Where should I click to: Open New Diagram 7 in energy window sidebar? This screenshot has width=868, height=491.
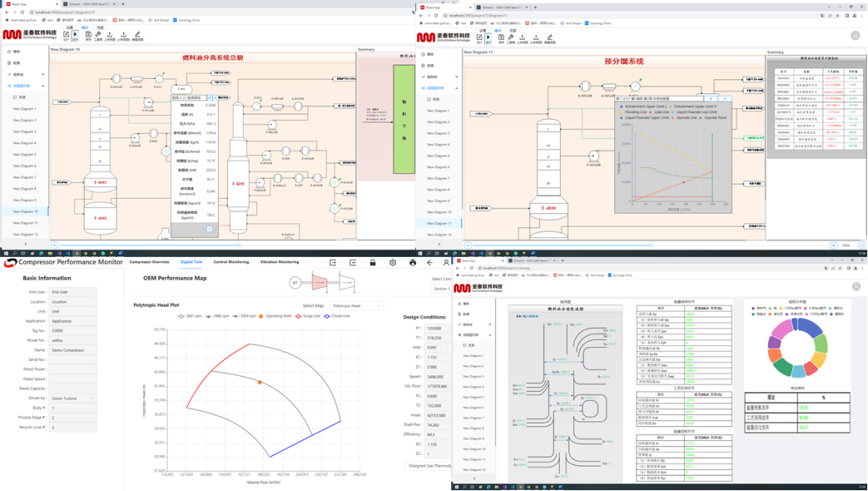coord(473,418)
